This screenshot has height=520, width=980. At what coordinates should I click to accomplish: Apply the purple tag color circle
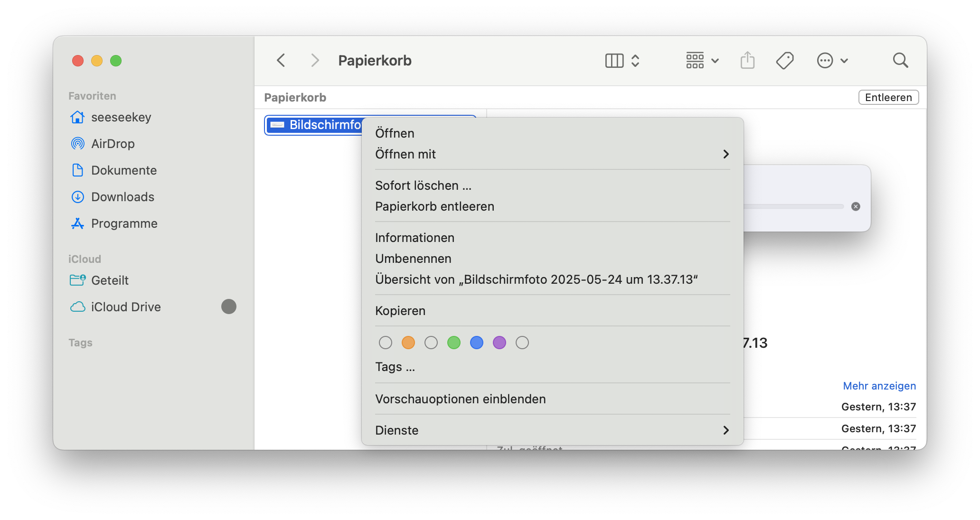click(x=499, y=343)
